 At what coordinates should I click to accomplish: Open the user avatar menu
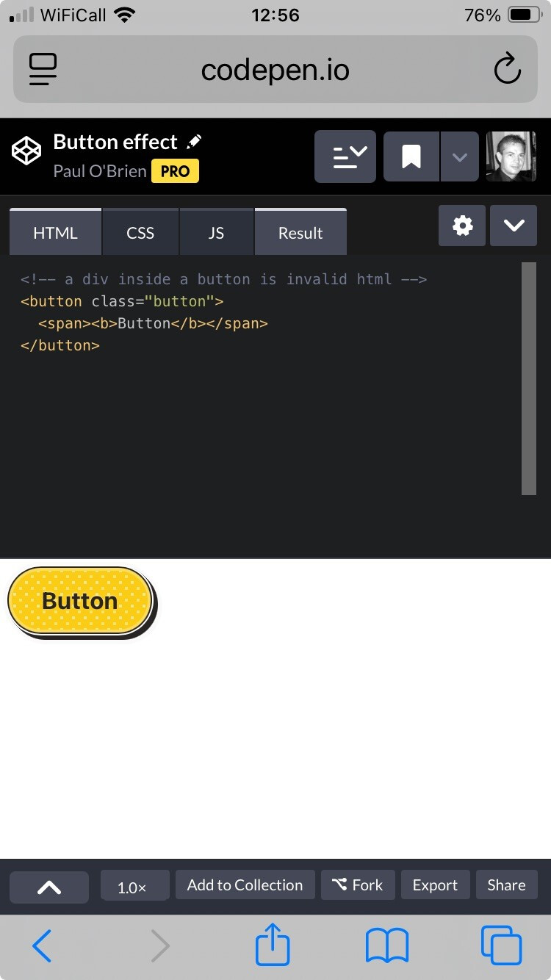[x=511, y=156]
